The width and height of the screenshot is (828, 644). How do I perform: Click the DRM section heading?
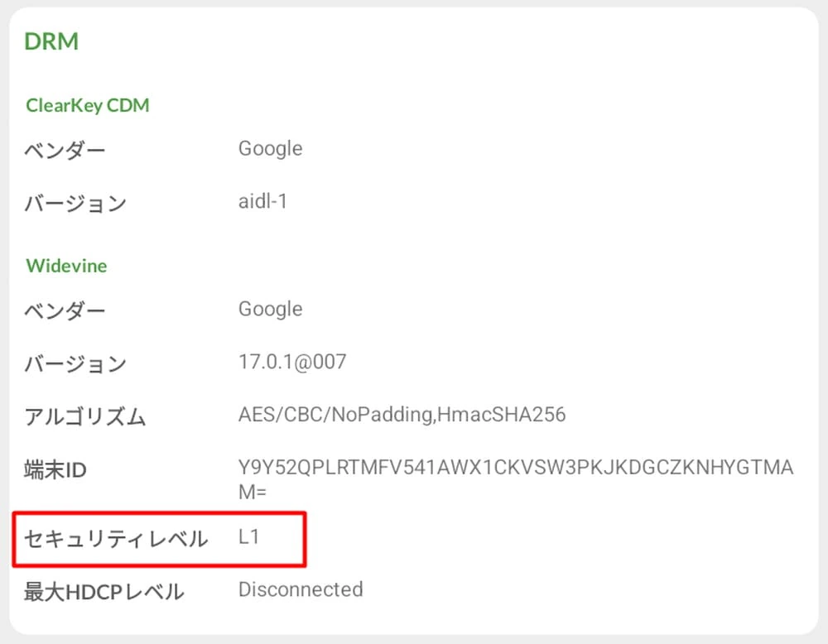[x=51, y=41]
